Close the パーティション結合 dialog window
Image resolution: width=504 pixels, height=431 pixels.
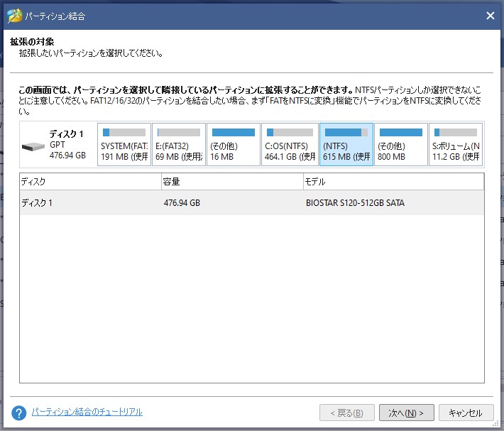click(490, 16)
